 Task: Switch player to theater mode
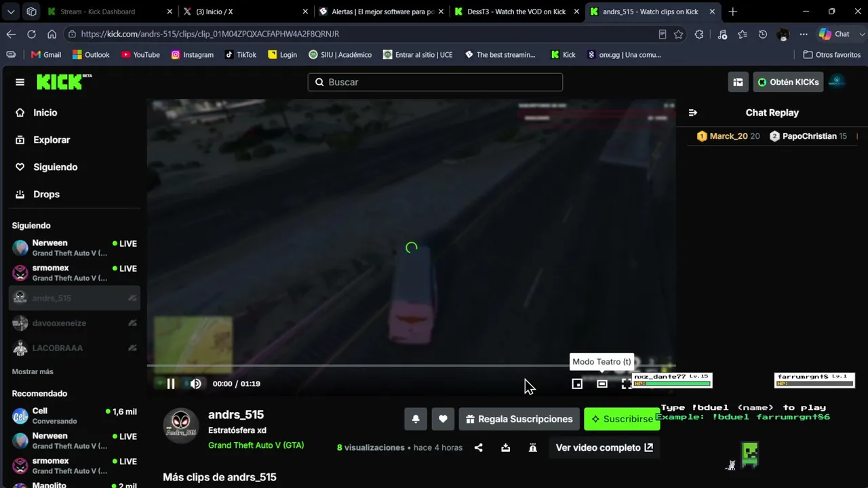(x=601, y=384)
